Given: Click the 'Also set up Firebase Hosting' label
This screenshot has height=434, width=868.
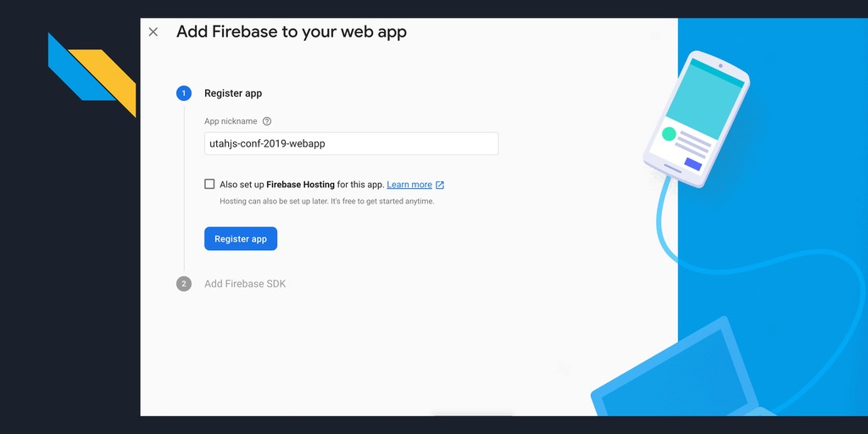Looking at the screenshot, I should click(x=302, y=185).
